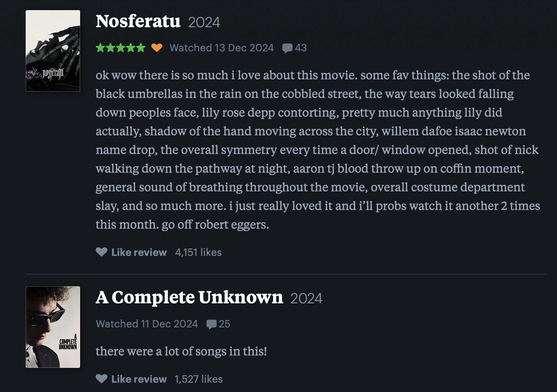
Task: View the 1,527 likes list
Action: [199, 379]
